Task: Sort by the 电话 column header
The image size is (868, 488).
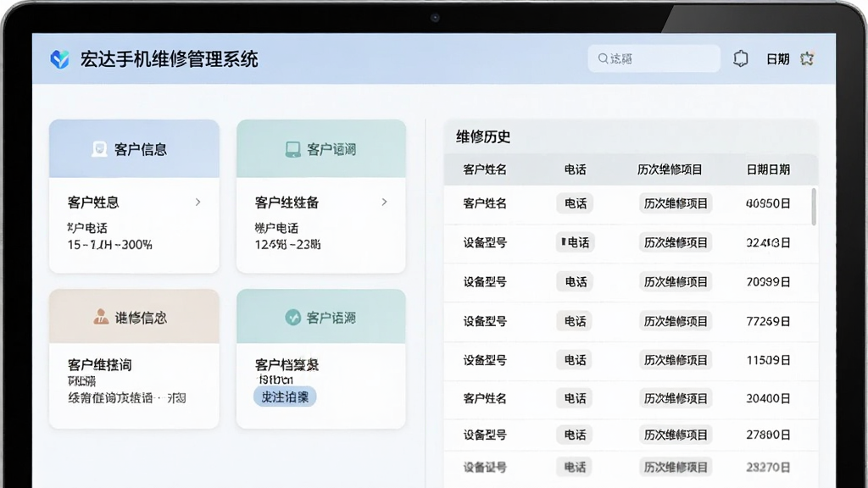Action: point(576,169)
